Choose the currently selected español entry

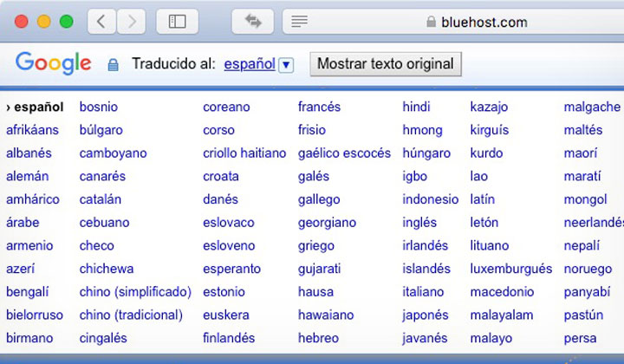[x=35, y=107]
